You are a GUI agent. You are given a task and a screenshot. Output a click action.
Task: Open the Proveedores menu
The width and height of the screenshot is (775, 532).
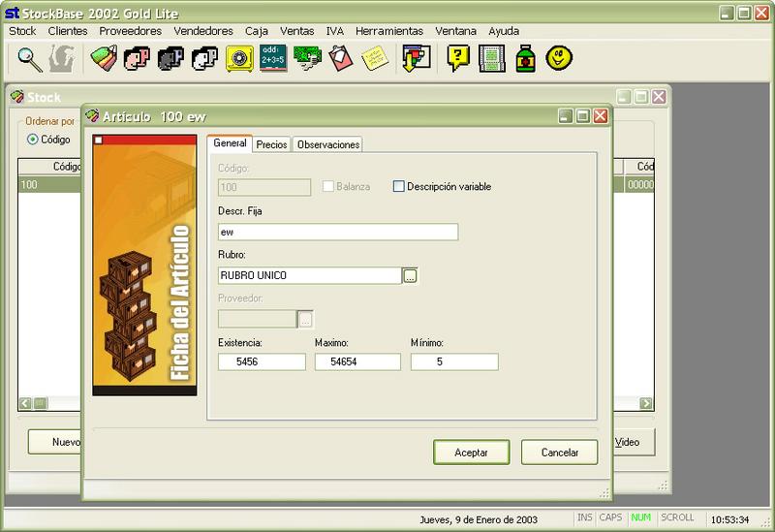(131, 31)
